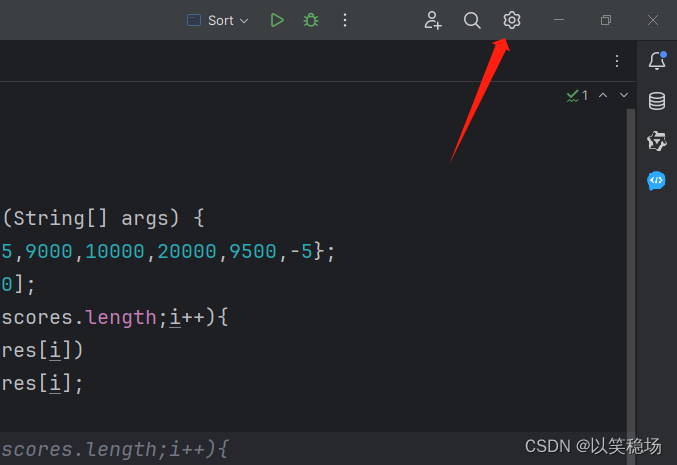The image size is (677, 465).
Task: Click on "(String[] args) {" code text
Action: pos(103,218)
